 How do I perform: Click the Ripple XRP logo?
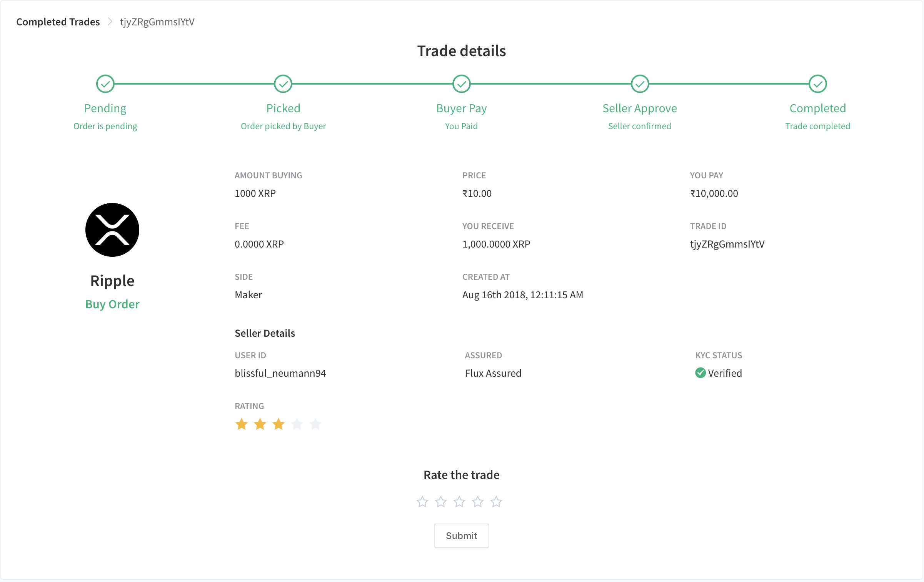click(112, 230)
